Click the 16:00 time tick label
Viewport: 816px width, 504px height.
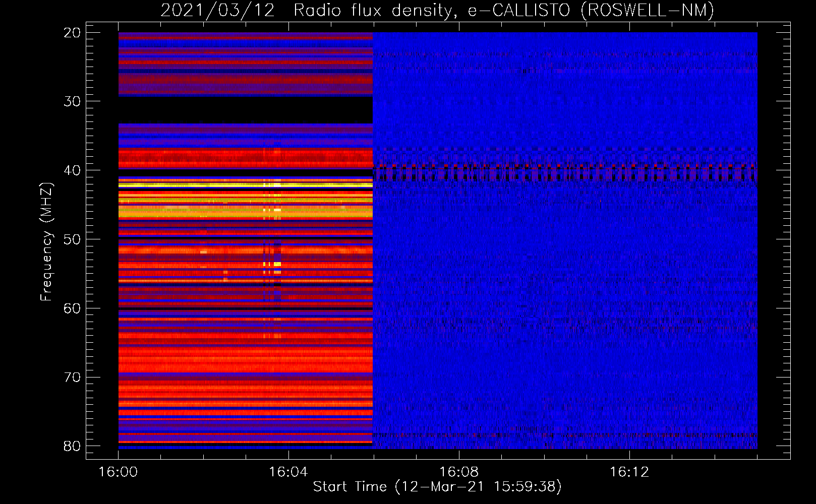pyautogui.click(x=118, y=472)
